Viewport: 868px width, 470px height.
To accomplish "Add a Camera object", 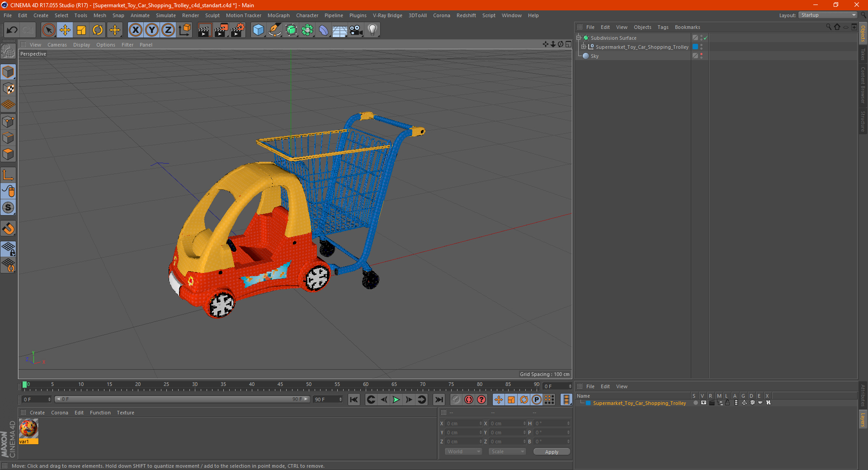I will click(356, 30).
